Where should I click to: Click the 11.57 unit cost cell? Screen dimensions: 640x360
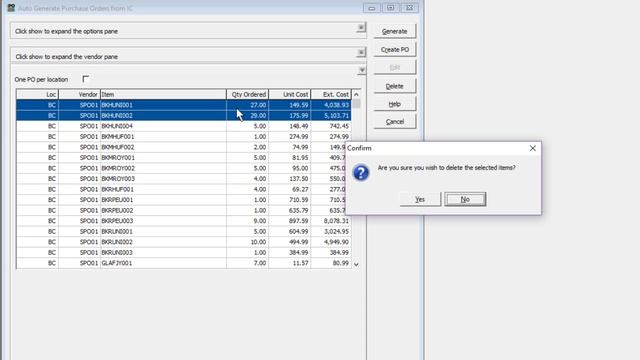(x=289, y=263)
